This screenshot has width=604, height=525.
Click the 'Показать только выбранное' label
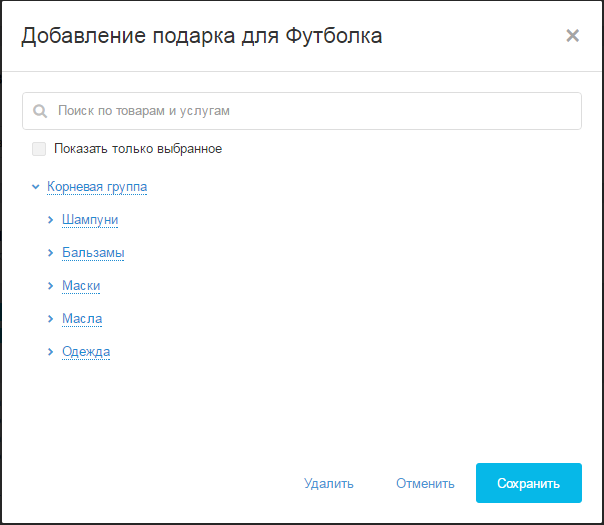click(x=138, y=149)
